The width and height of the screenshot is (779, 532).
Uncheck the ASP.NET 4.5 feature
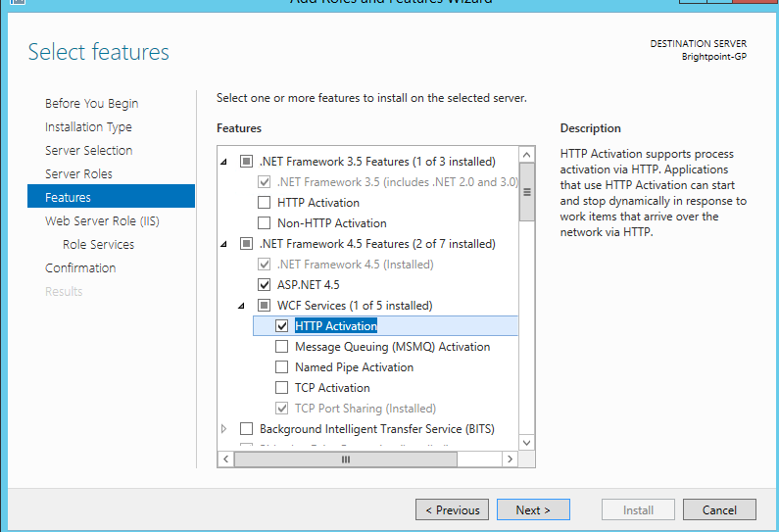pos(264,285)
